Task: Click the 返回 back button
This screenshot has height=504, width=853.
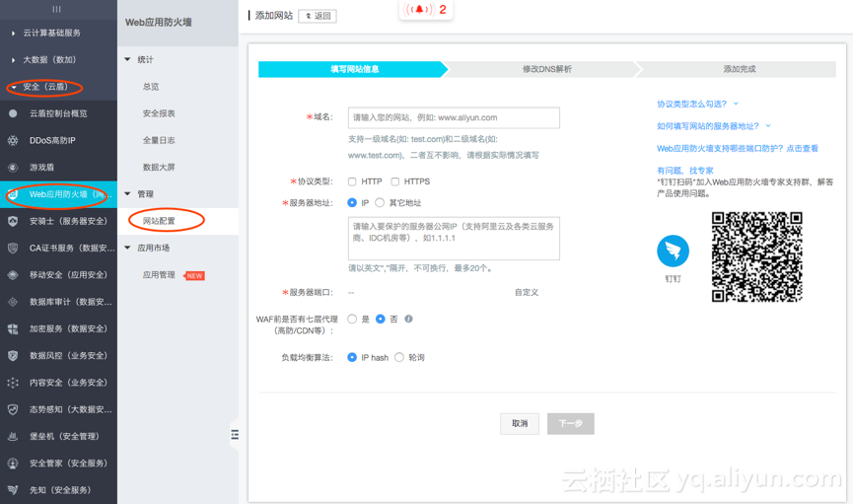Action: [x=318, y=16]
